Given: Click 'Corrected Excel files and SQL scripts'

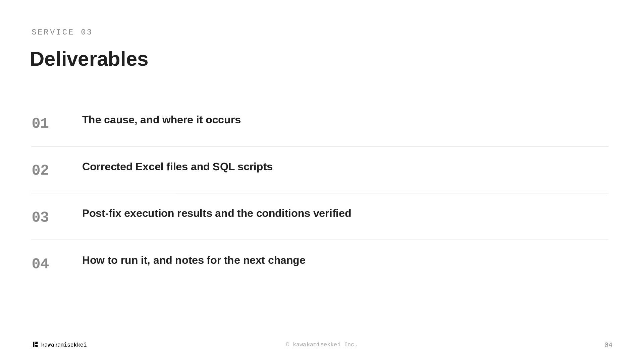Looking at the screenshot, I should point(177,167).
